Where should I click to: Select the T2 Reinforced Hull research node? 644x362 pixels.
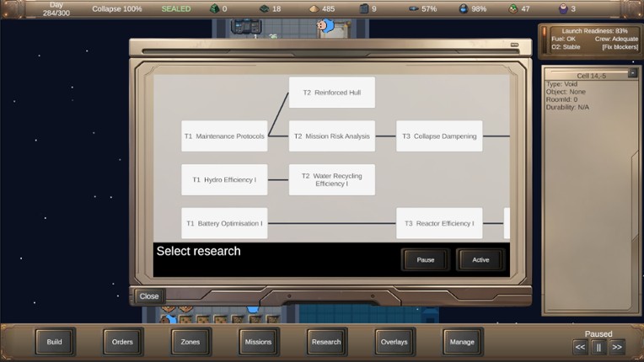[331, 93]
